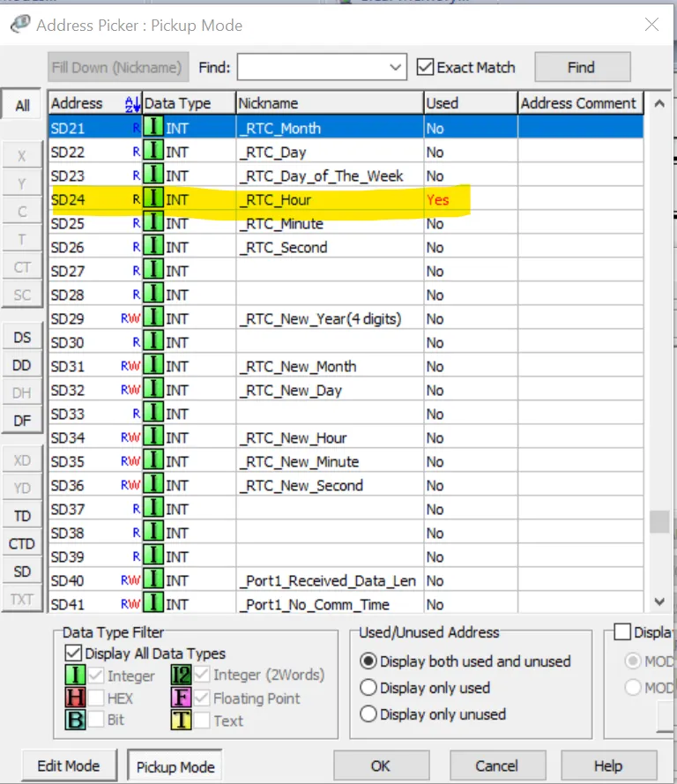Viewport: 677px width, 784px height.
Task: Select the DS address type tab
Action: [22, 338]
